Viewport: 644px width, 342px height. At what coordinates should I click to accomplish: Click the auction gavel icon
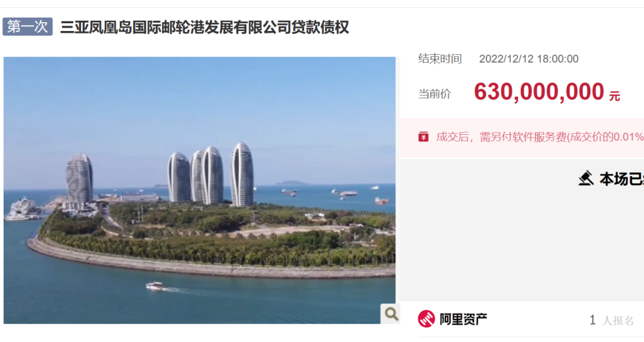[586, 179]
